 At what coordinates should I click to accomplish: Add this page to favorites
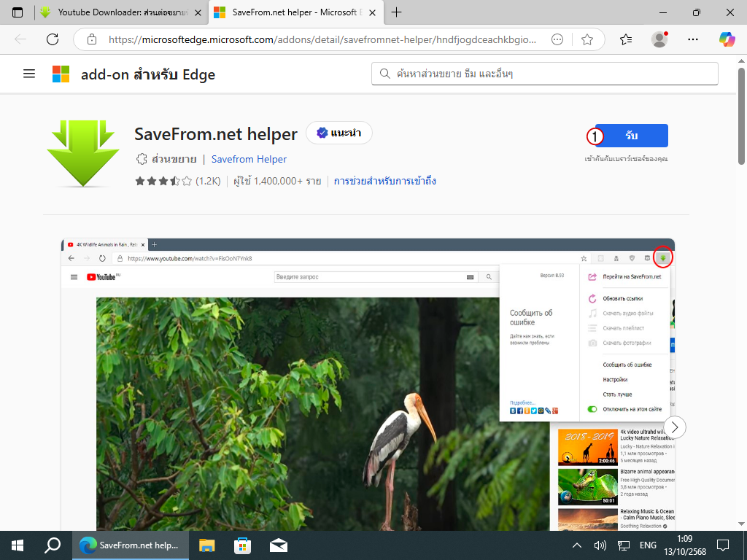coord(587,39)
